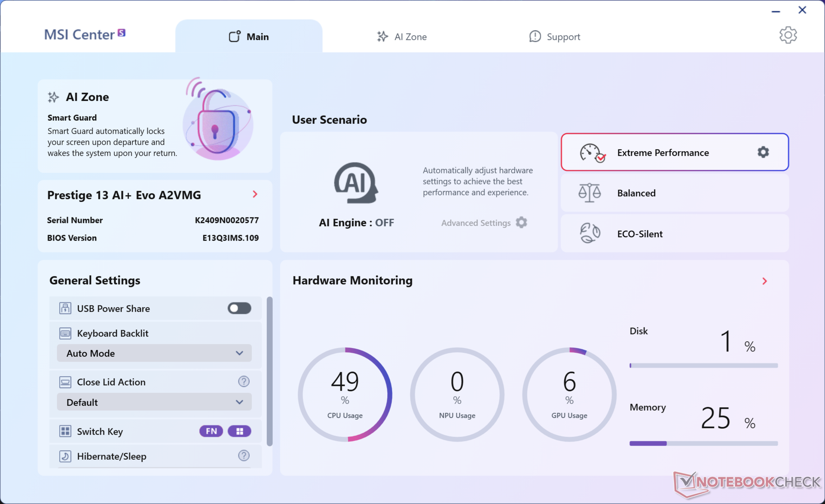825x504 pixels.
Task: Switch to the AI Zone tab
Action: coord(401,37)
